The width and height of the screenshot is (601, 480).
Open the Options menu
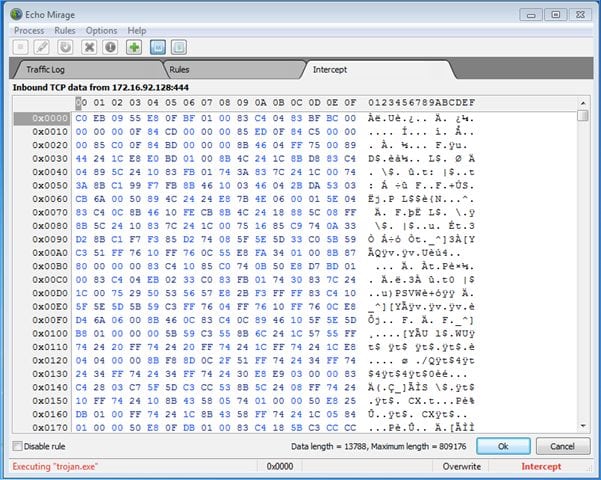point(101,31)
